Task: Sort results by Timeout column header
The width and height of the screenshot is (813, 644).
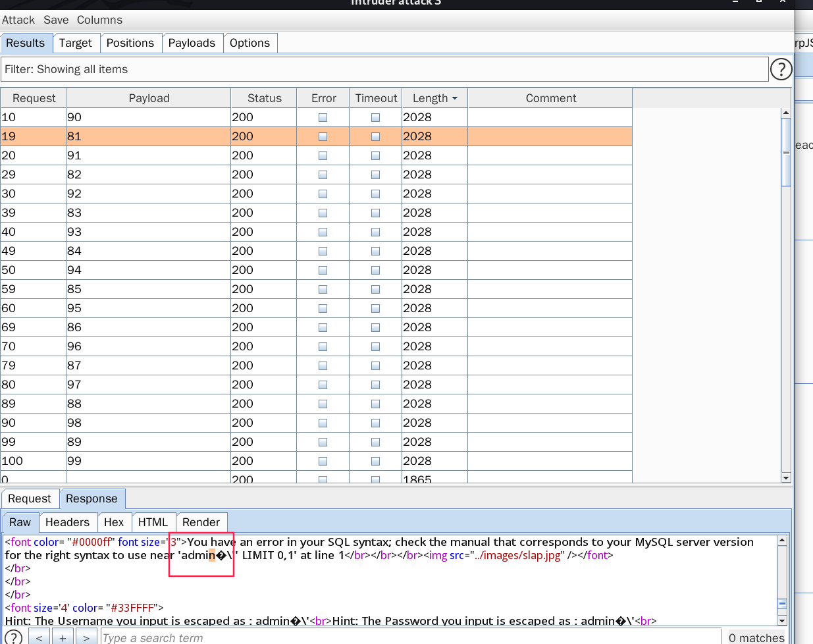Action: [x=376, y=98]
